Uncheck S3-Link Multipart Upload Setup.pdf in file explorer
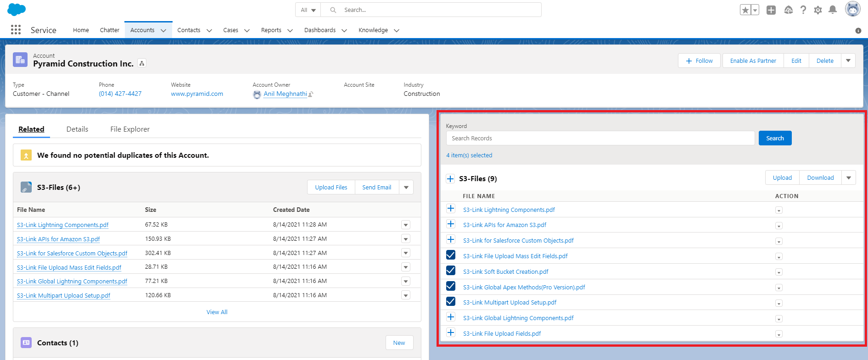 (x=451, y=301)
